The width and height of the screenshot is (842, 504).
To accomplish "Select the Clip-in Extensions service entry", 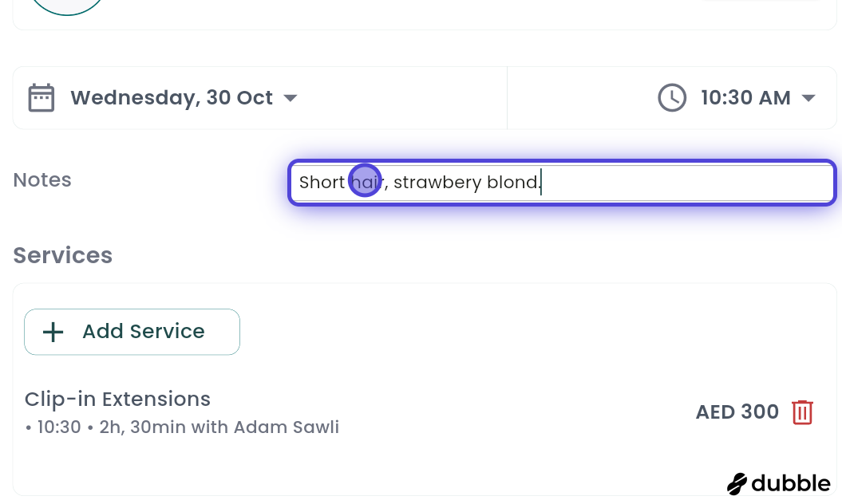I will 117,399.
